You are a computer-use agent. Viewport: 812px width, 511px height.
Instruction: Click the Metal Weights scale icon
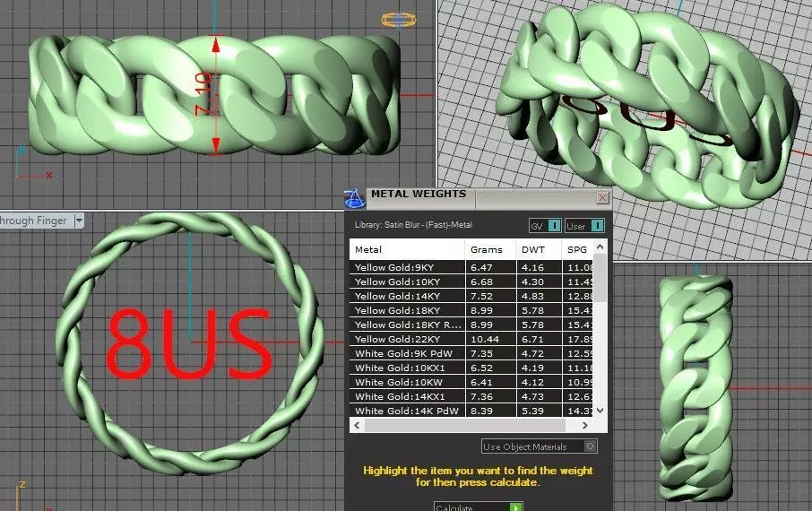(x=354, y=198)
